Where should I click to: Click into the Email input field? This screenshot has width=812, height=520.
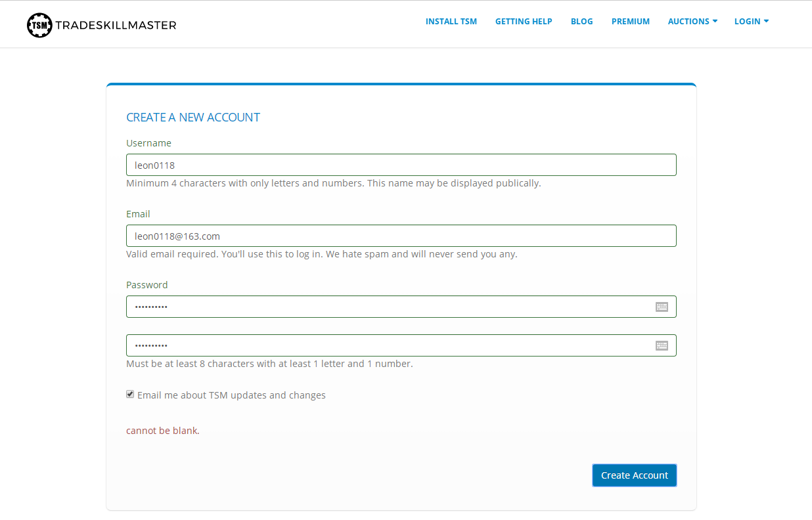[401, 236]
